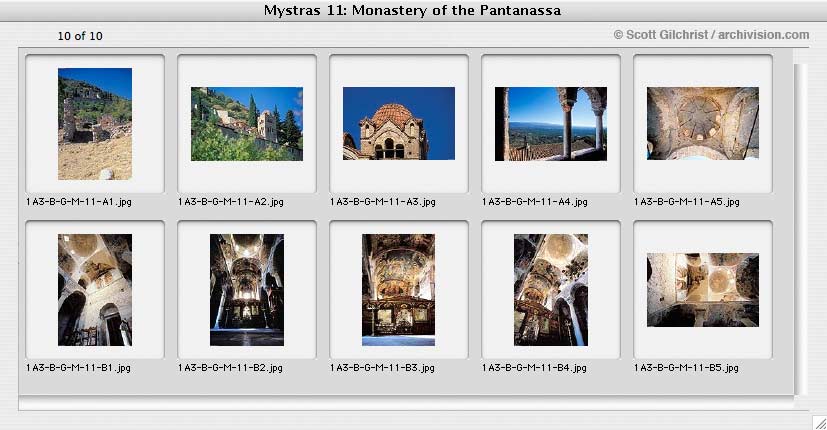Click the filename 1A3-B-G-M-11-A3.jpg

click(382, 202)
